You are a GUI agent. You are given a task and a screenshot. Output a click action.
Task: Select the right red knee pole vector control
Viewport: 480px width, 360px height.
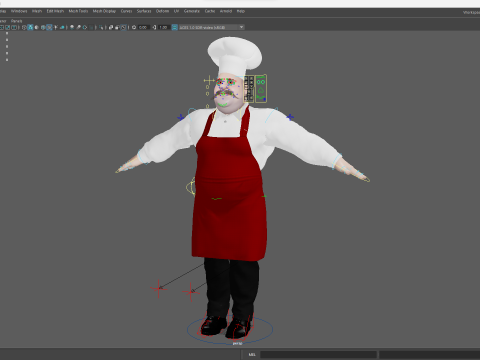190,292
